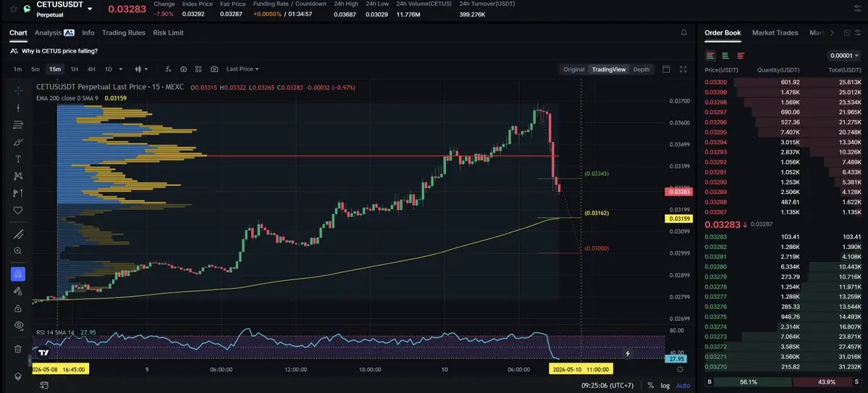This screenshot has width=868, height=393.
Task: Open the heart icons tool
Action: tap(17, 211)
